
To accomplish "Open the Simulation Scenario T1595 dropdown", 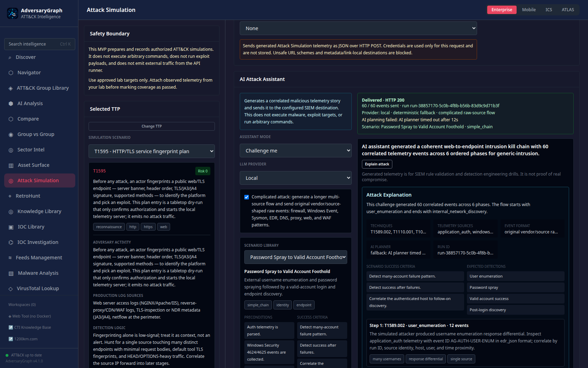I will [x=152, y=151].
